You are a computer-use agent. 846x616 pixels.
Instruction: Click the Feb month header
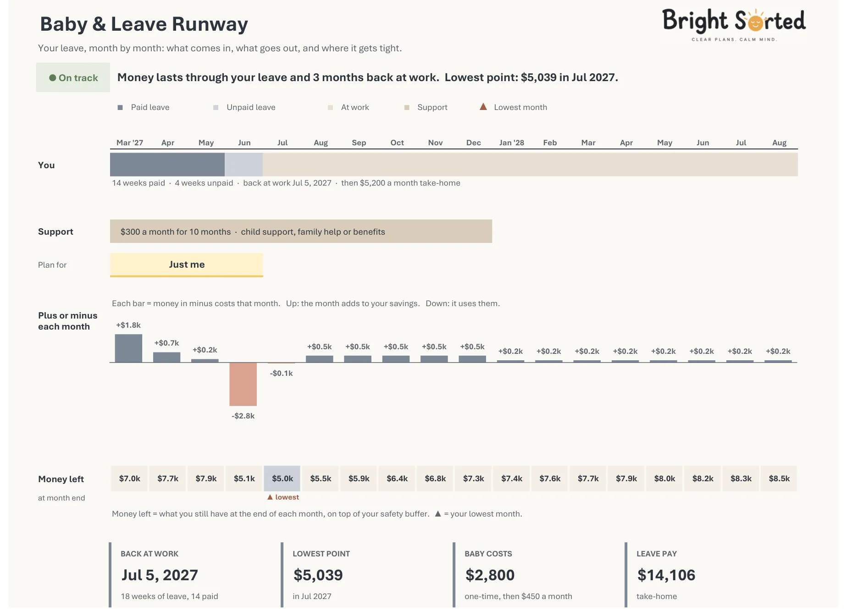coord(550,143)
